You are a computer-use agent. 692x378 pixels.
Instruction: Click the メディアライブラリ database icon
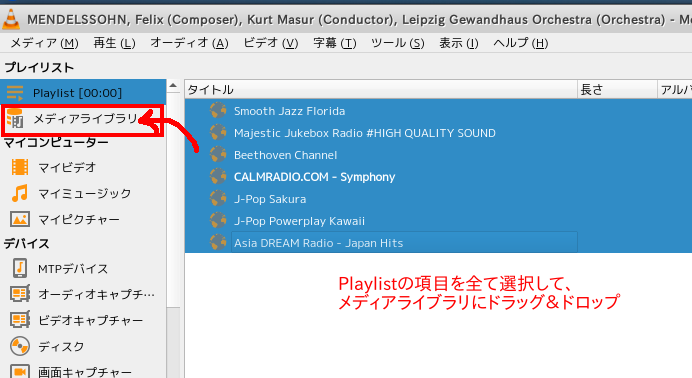coord(15,119)
